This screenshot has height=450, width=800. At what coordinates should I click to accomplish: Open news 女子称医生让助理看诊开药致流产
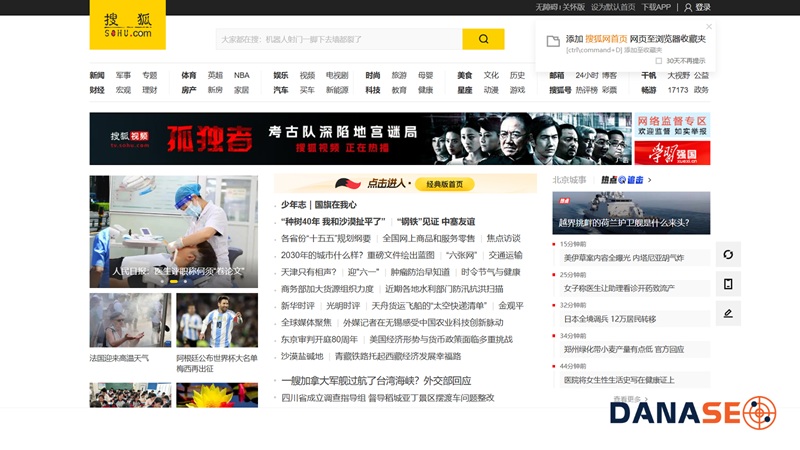tap(619, 288)
